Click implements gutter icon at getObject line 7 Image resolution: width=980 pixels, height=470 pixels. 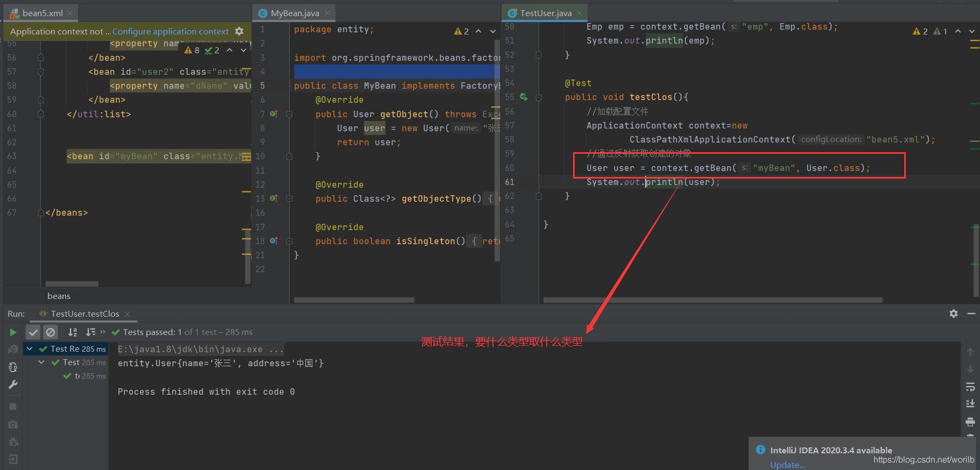(x=274, y=114)
